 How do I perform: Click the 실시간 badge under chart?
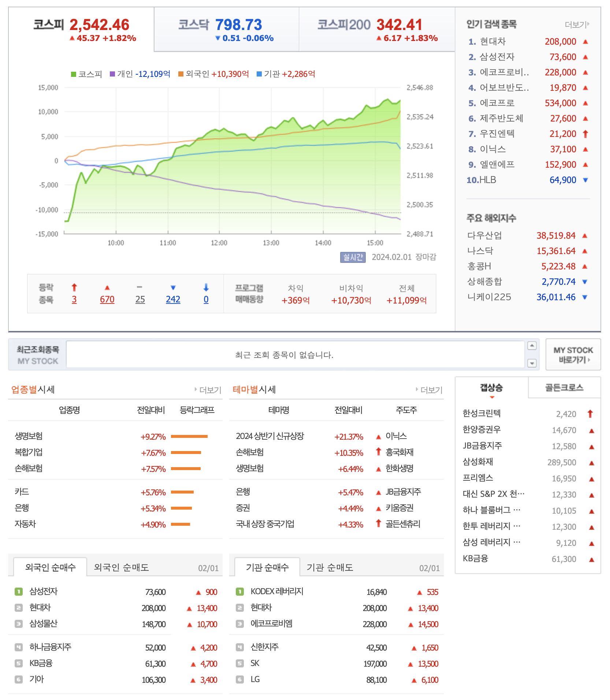pyautogui.click(x=353, y=257)
